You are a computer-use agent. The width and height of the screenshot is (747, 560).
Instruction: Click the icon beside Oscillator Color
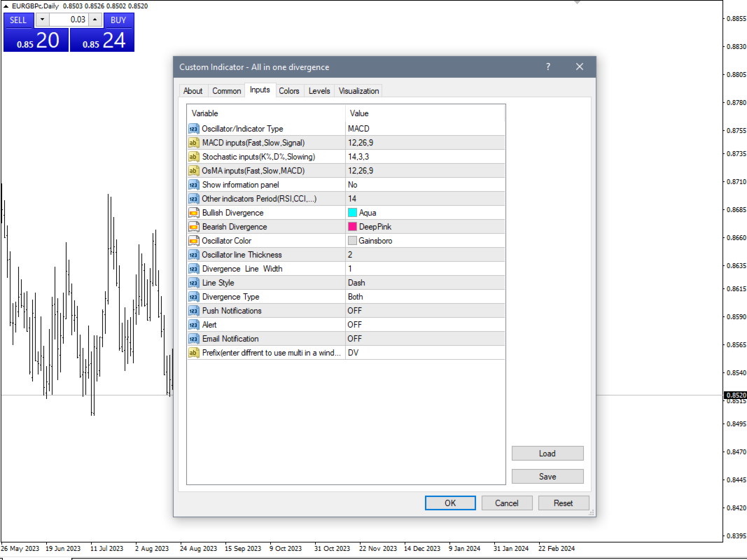tap(193, 241)
